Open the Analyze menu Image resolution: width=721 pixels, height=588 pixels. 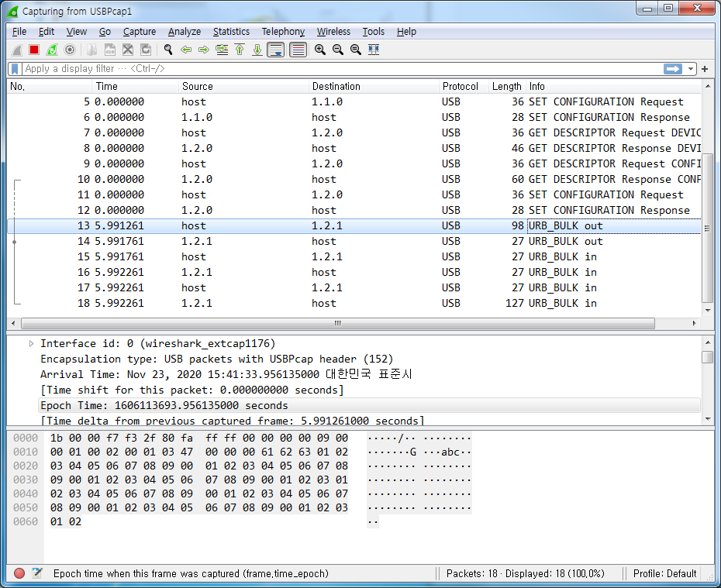click(x=185, y=32)
